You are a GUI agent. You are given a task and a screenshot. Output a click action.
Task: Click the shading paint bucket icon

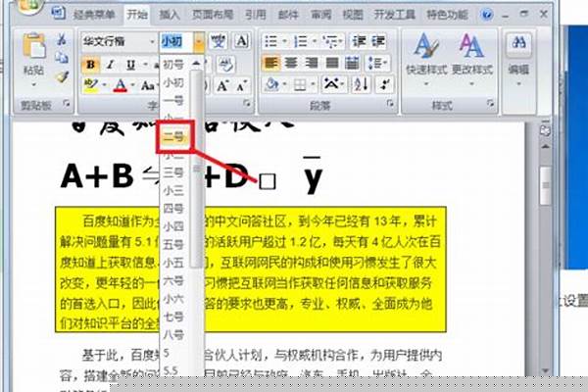[271, 85]
